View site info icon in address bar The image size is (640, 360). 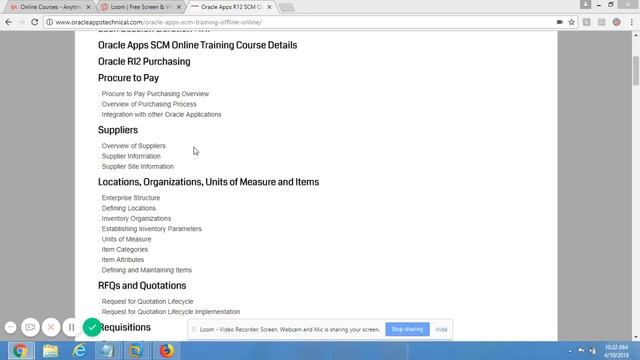tap(49, 22)
